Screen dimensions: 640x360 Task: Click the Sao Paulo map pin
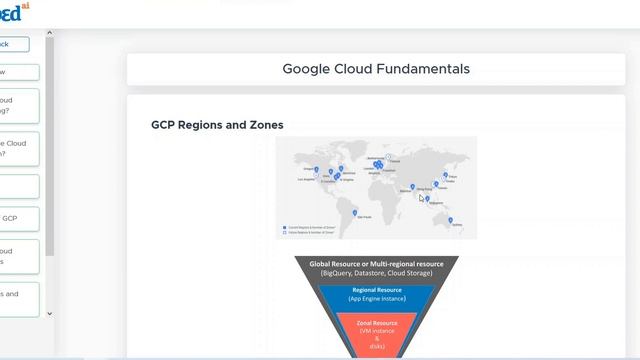click(355, 213)
